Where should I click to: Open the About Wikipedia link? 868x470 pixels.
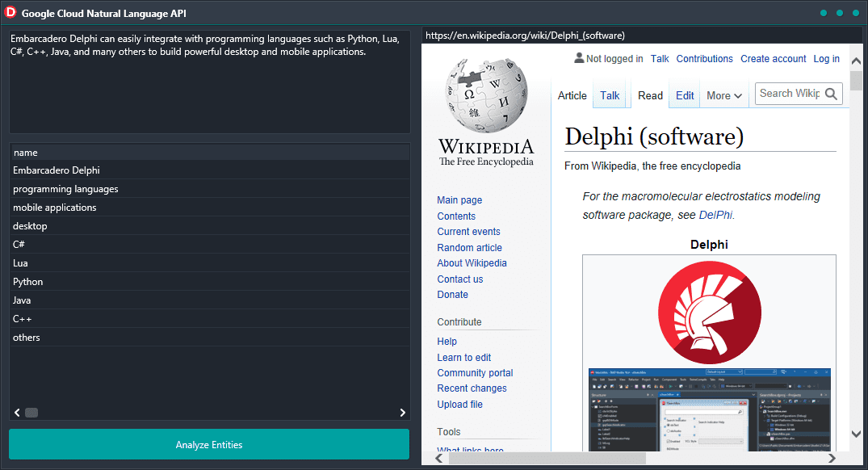472,263
